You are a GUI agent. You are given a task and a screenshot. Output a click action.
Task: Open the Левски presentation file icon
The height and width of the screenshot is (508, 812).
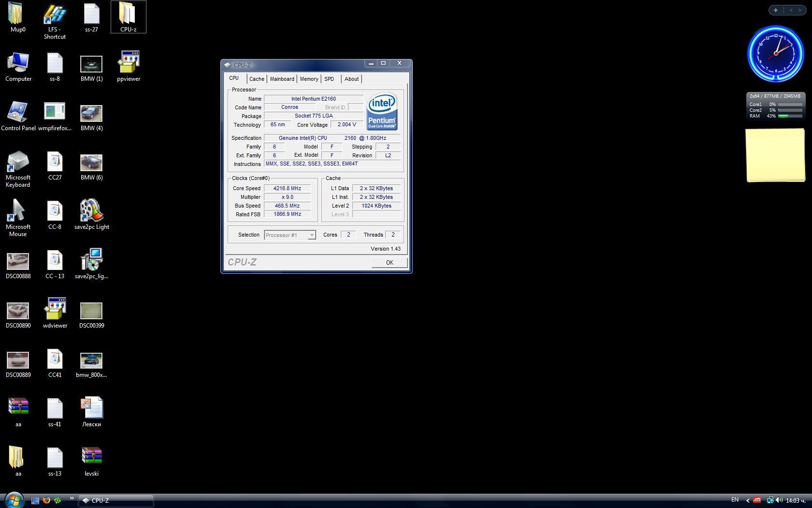[91, 408]
